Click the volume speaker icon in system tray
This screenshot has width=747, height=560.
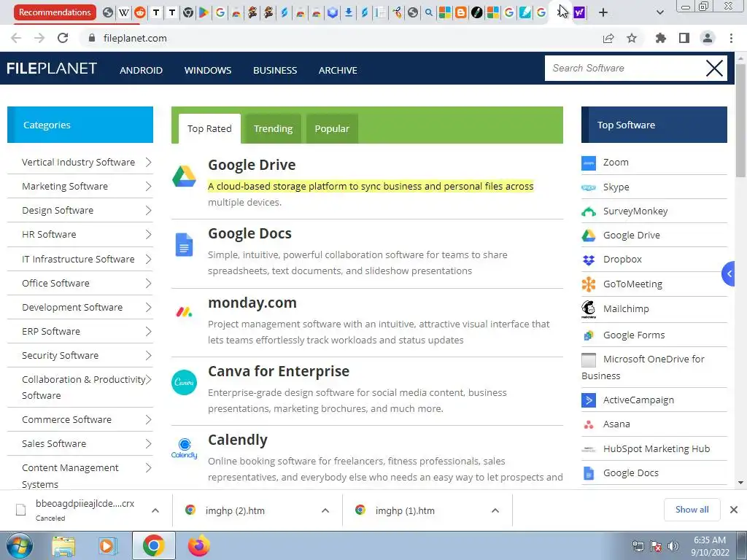[673, 545]
